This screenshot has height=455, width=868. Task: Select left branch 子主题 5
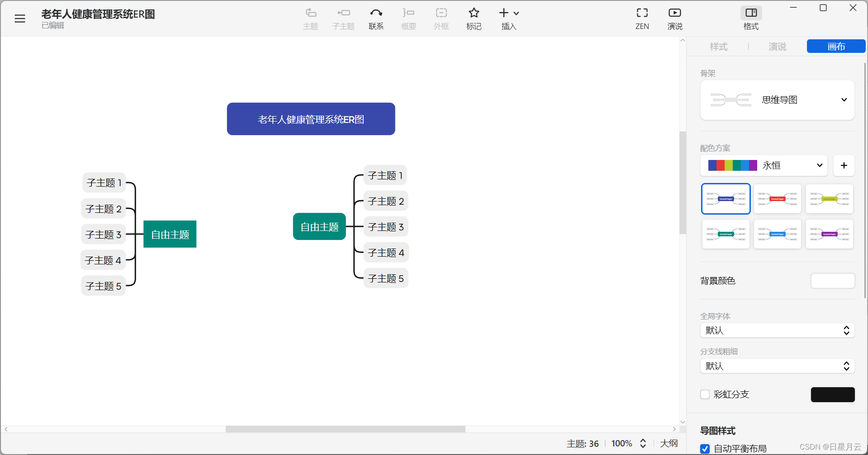click(104, 286)
